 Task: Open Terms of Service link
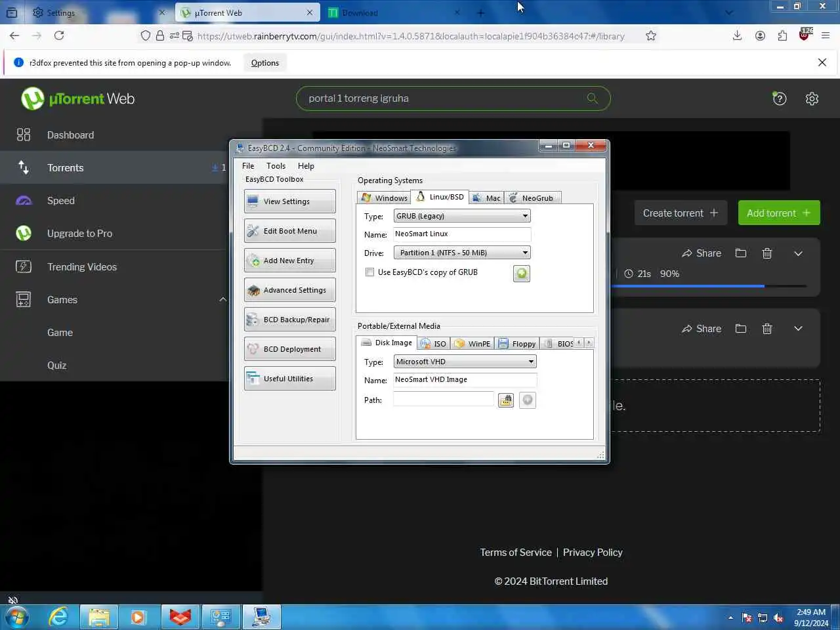(516, 553)
